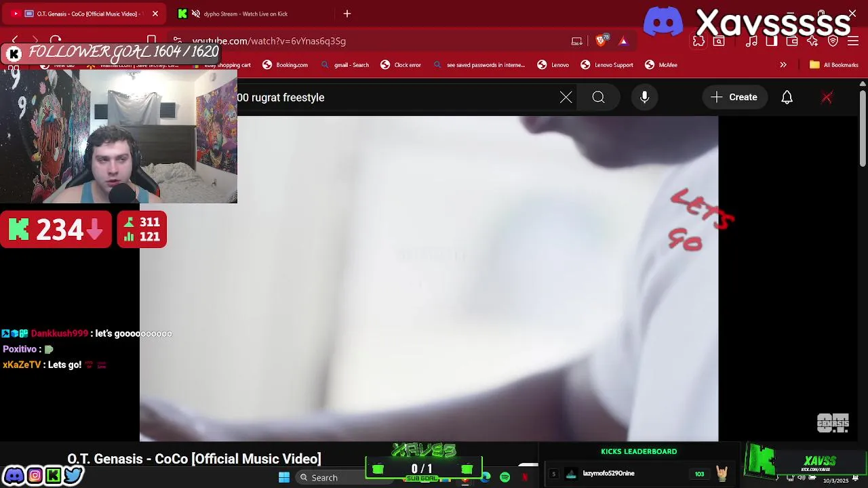Image resolution: width=868 pixels, height=488 pixels.
Task: Open Brave Rewards triangle icon
Action: [x=623, y=41]
